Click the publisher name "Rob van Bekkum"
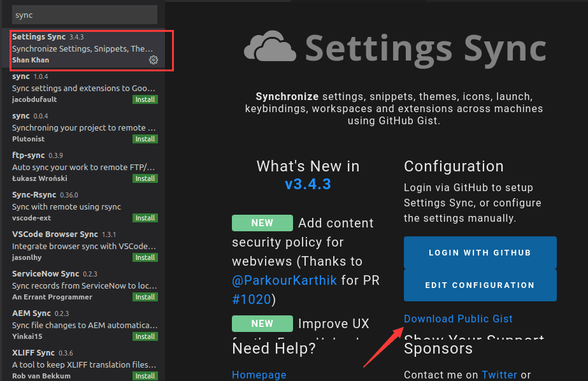588x381 pixels. [x=41, y=376]
